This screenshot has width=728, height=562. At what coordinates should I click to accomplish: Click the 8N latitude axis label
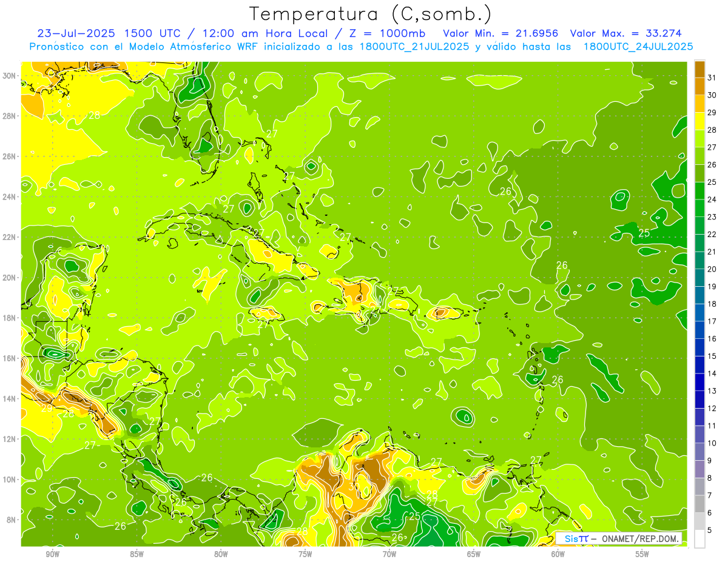[x=12, y=520]
